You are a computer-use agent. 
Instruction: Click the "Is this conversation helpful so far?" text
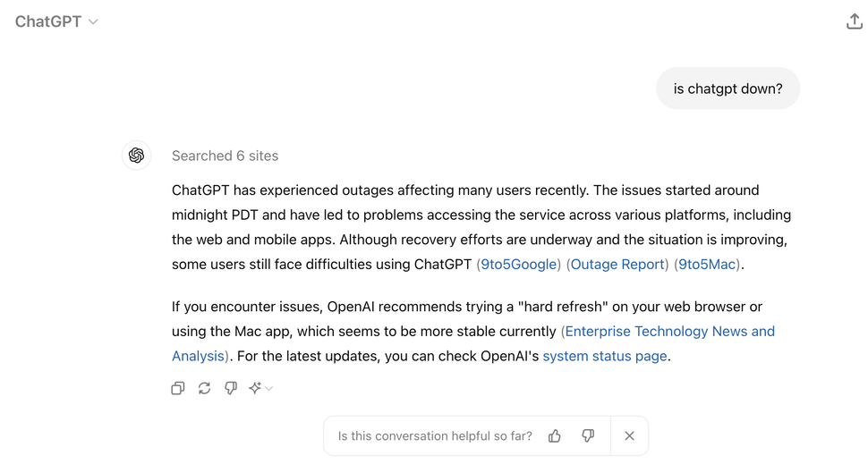(435, 436)
